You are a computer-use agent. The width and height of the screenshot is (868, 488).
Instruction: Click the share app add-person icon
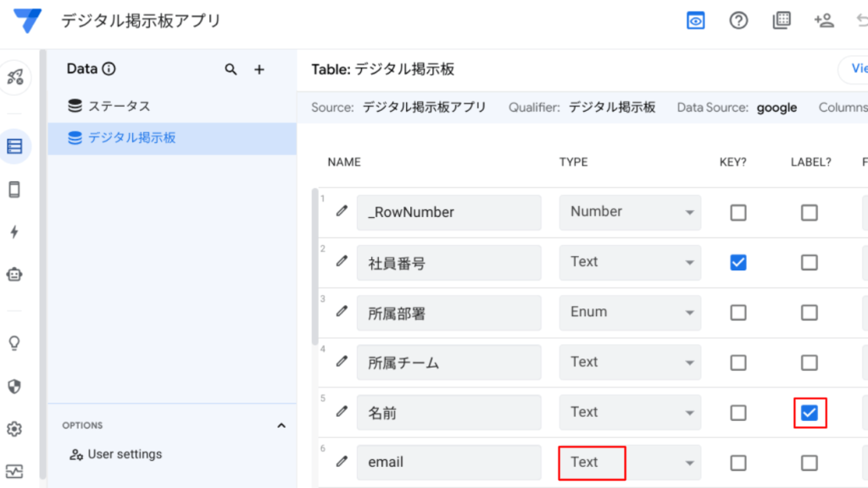point(823,21)
